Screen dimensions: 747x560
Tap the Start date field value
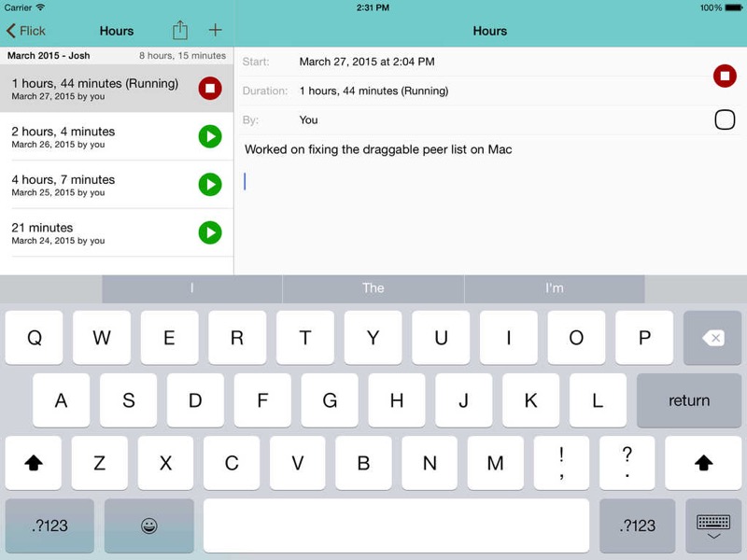click(366, 62)
